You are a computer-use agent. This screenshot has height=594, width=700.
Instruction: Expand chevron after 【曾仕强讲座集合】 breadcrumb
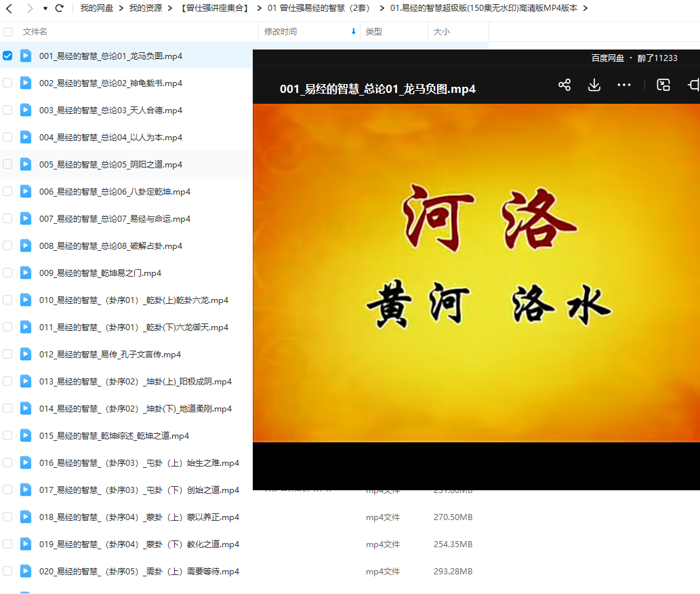260,8
